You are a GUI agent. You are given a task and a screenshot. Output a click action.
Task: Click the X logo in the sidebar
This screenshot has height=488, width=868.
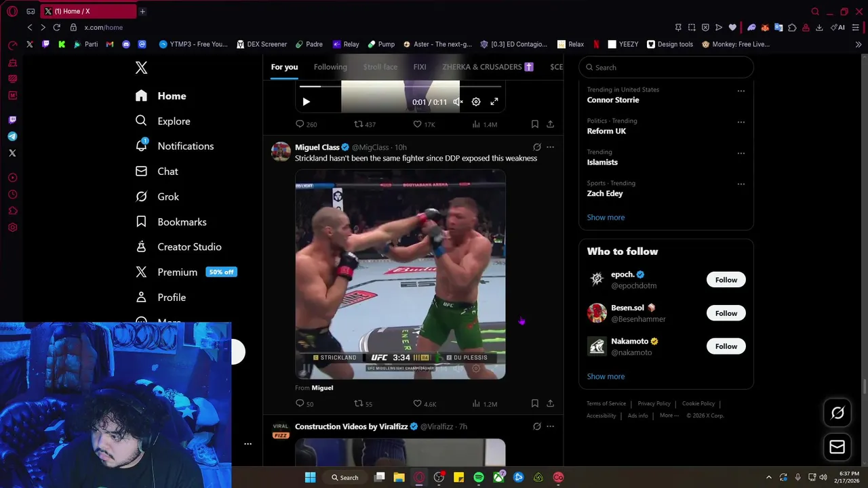pyautogui.click(x=141, y=68)
